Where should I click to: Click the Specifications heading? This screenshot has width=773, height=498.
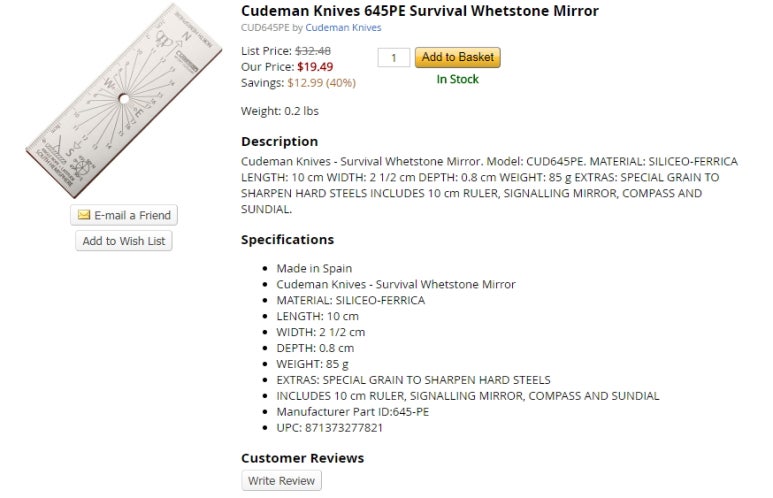click(x=287, y=240)
